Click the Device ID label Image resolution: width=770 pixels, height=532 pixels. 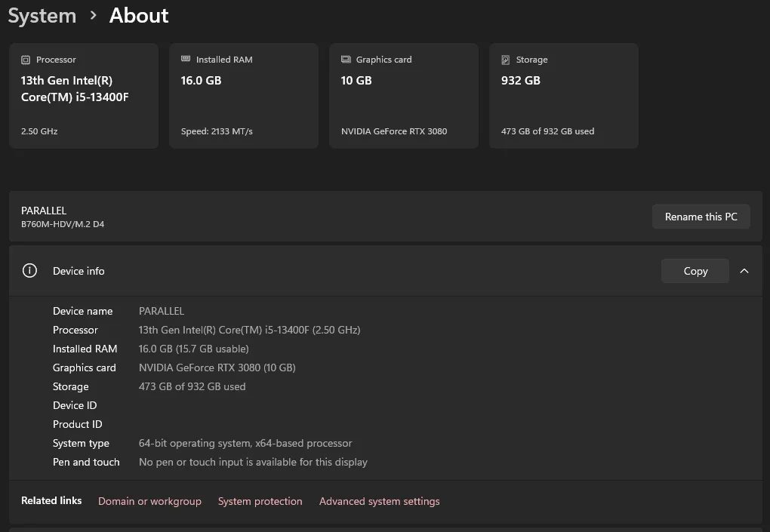tap(75, 405)
